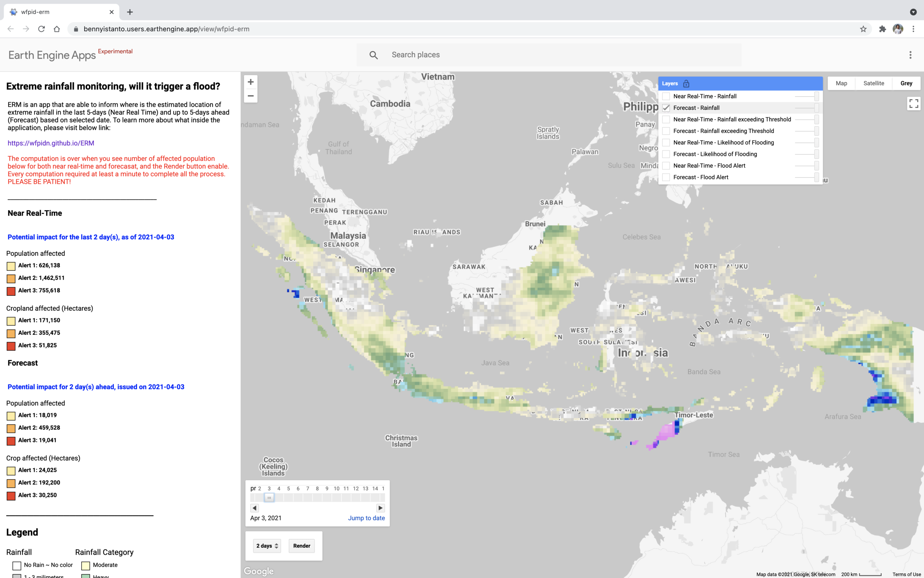Open the Chrome three-dot menu
This screenshot has height=578, width=924.
pyautogui.click(x=913, y=29)
